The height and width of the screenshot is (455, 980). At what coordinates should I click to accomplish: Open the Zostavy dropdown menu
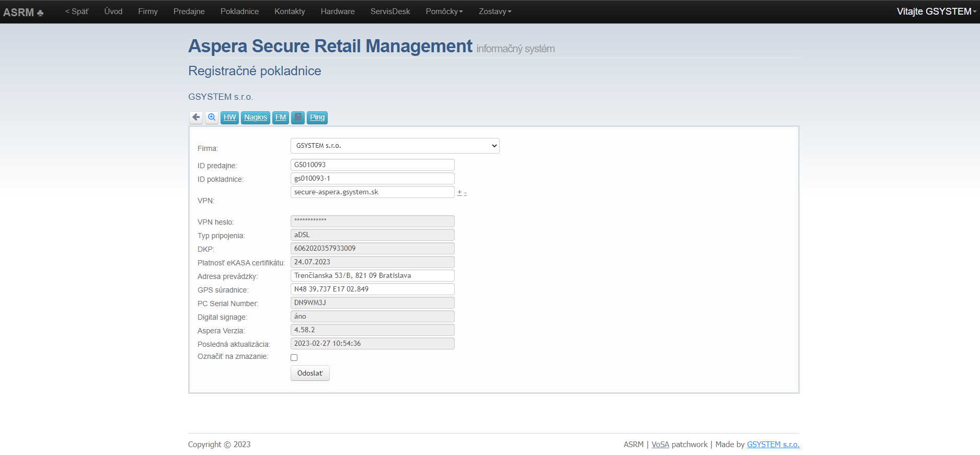click(x=495, y=11)
